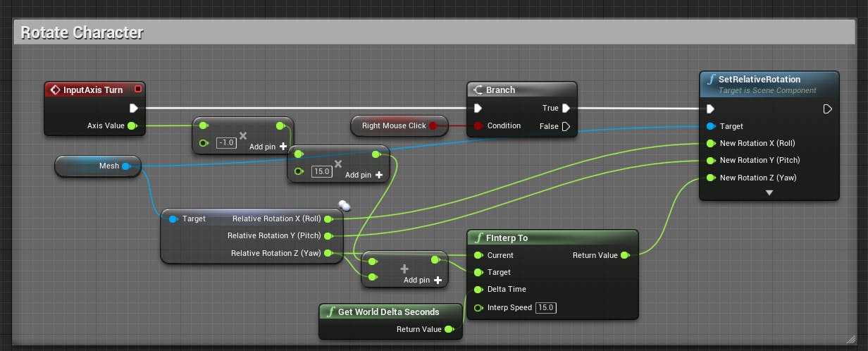Click the SetRelativeRotation function icon
The height and width of the screenshot is (351, 868).
711,79
